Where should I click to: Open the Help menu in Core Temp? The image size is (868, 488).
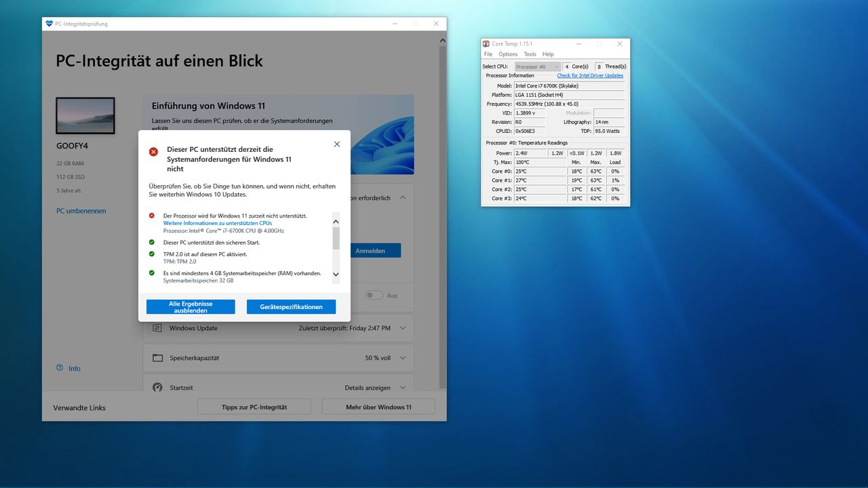pos(548,54)
